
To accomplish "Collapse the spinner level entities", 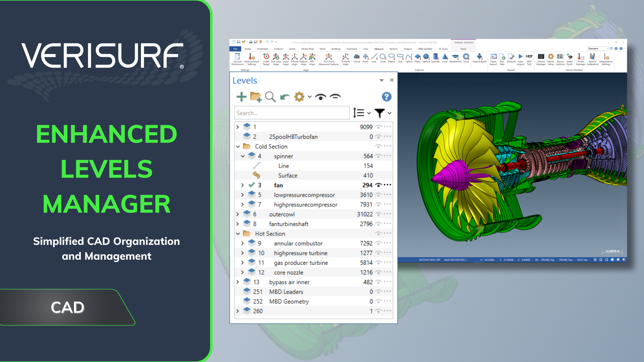I will pos(243,156).
